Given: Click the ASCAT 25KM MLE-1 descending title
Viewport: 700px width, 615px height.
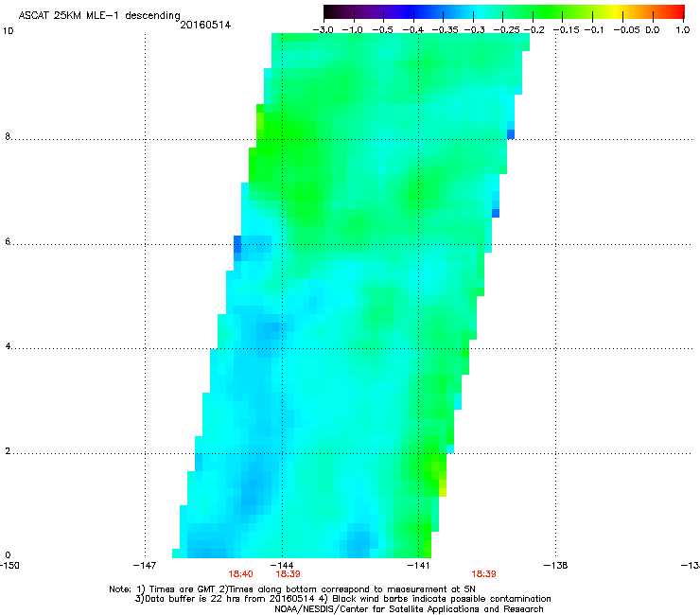Looking at the screenshot, I should click(99, 16).
